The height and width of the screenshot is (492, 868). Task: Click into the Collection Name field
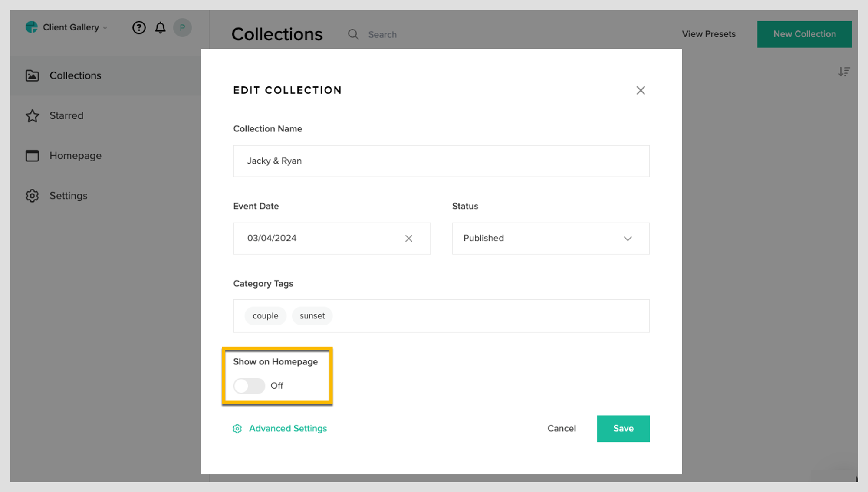[441, 161]
